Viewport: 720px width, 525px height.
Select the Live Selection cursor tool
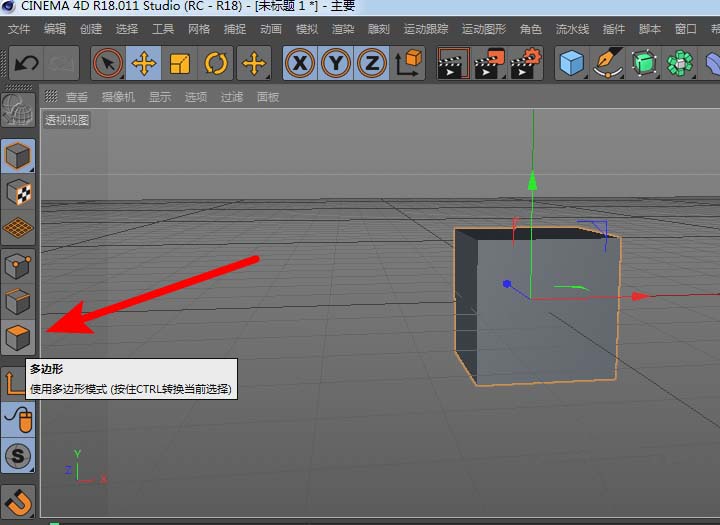(108, 63)
